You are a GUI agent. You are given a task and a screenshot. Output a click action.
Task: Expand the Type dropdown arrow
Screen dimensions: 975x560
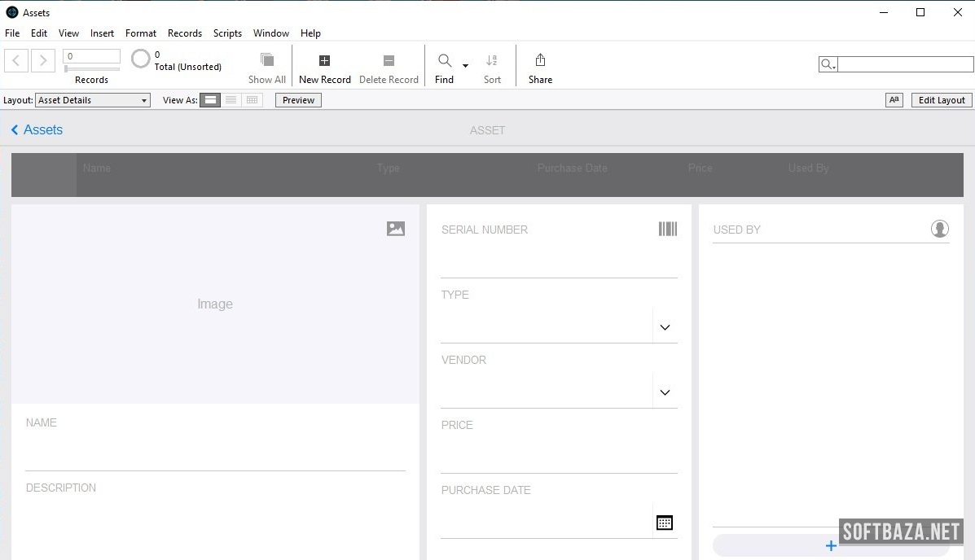tap(665, 327)
